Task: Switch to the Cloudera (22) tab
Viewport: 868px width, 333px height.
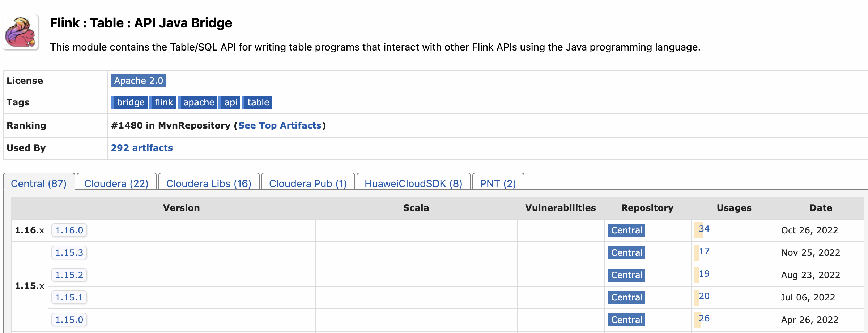Action: tap(116, 183)
